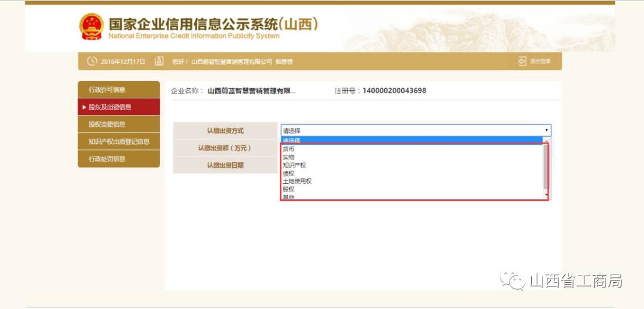Viewport: 644px width, 309px height.
Task: Click the 退出登录 logout link
Action: pos(540,61)
